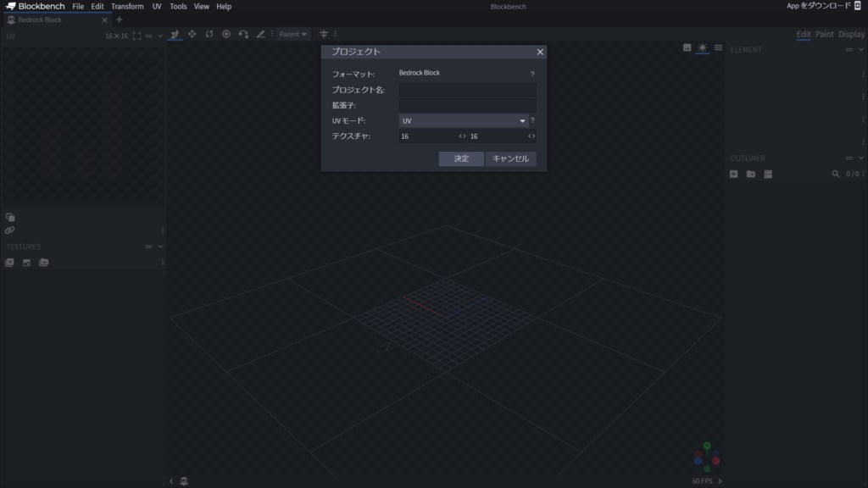Switch to the Paint mode tab
The image size is (868, 488).
tap(824, 34)
